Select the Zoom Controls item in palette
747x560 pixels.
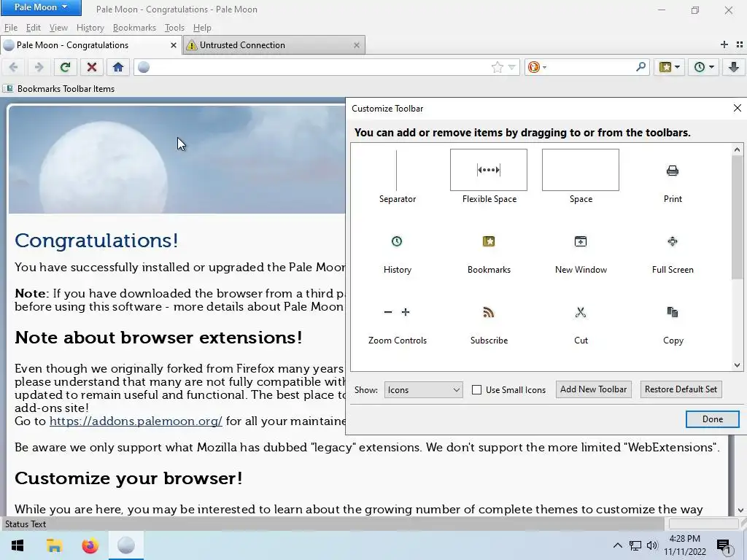(x=397, y=325)
